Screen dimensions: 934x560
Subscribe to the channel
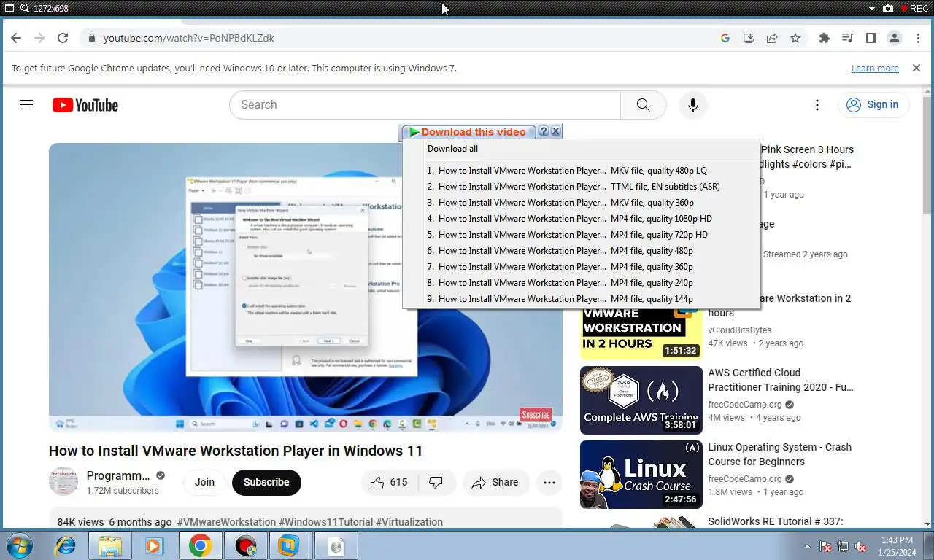coord(266,482)
